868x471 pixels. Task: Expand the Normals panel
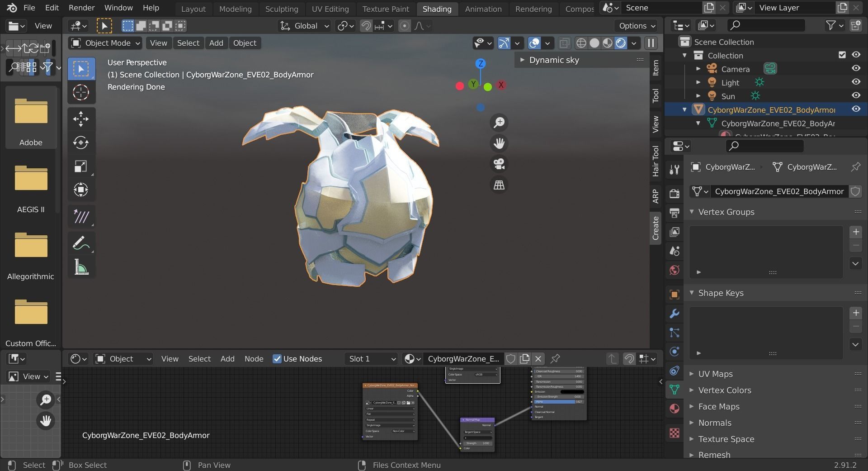coord(691,423)
